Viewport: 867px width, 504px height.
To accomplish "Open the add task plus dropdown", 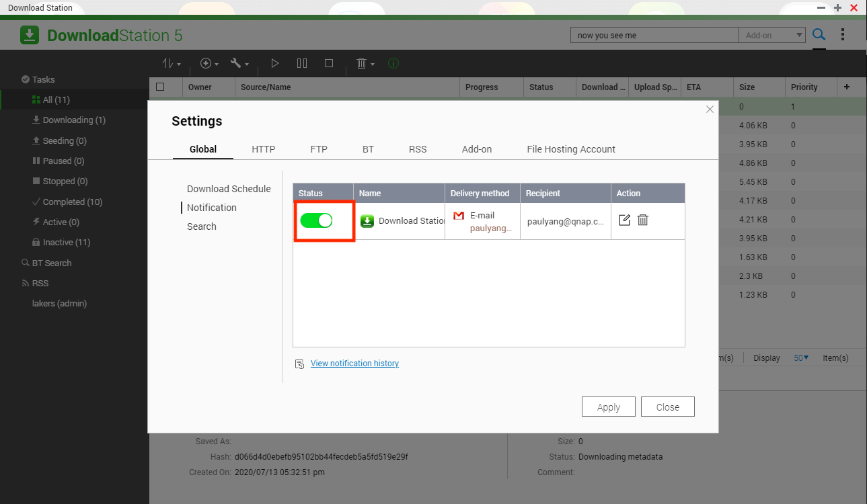I will pos(209,63).
